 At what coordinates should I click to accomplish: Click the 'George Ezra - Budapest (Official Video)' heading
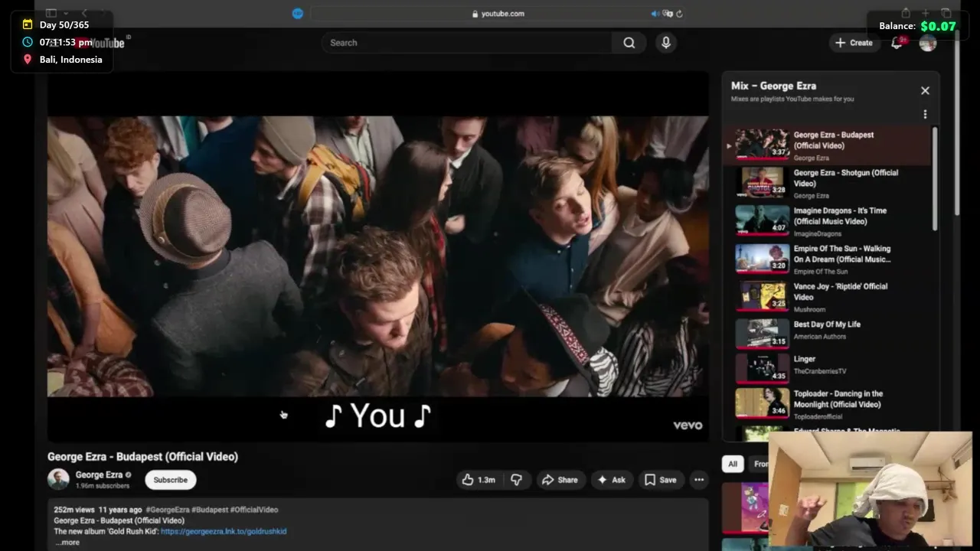click(x=142, y=457)
